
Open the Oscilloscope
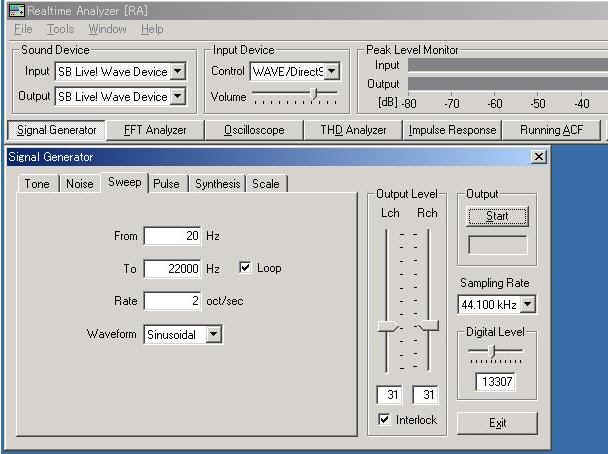click(254, 130)
